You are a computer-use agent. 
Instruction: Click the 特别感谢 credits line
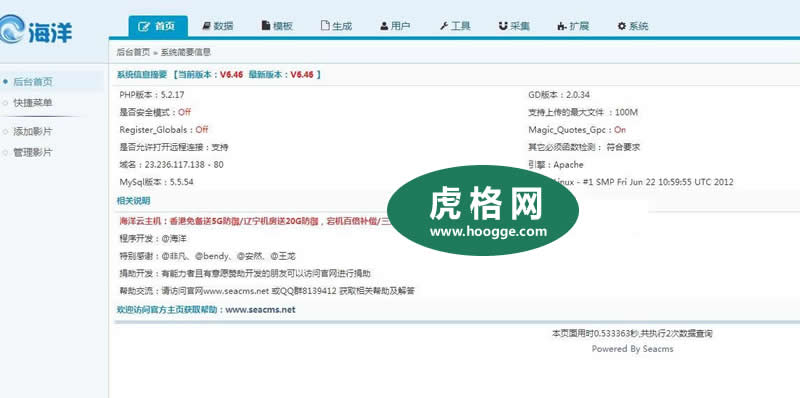click(x=207, y=256)
